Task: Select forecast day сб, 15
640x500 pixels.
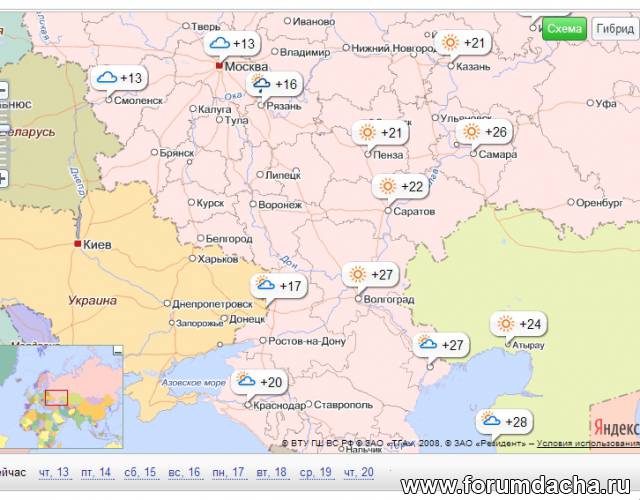Action: coord(140,472)
